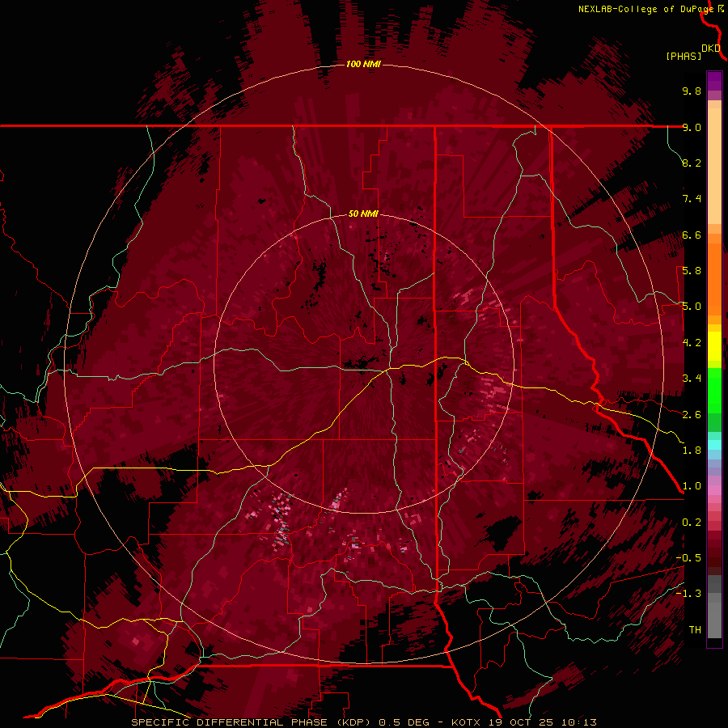Viewport: 728px width, 728px height.
Task: Click the KOTX station identifier
Action: coord(467,722)
